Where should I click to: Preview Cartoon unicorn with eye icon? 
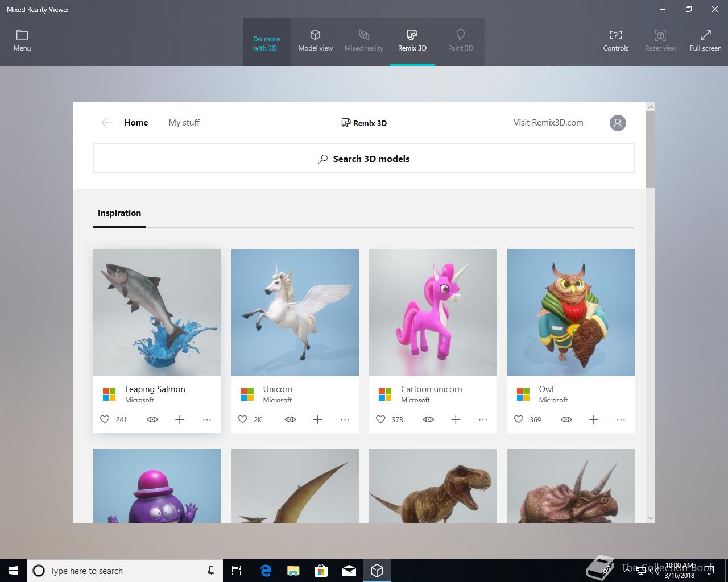pos(428,419)
